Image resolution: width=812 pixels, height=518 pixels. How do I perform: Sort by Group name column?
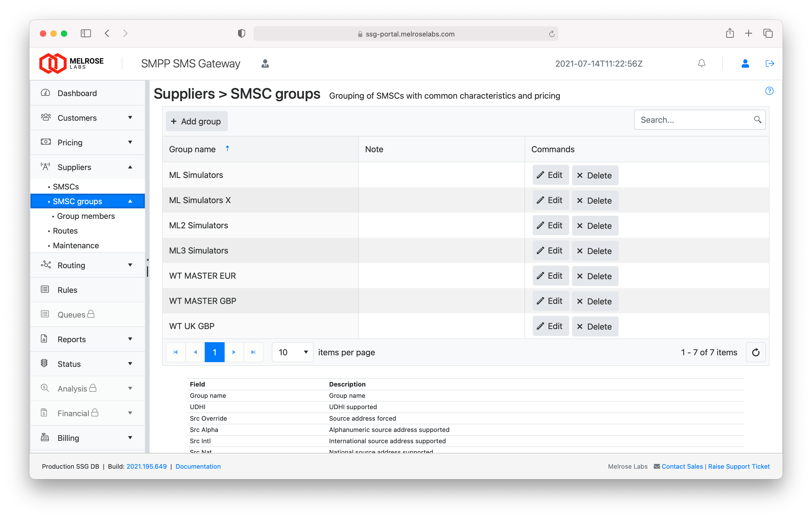coord(192,149)
